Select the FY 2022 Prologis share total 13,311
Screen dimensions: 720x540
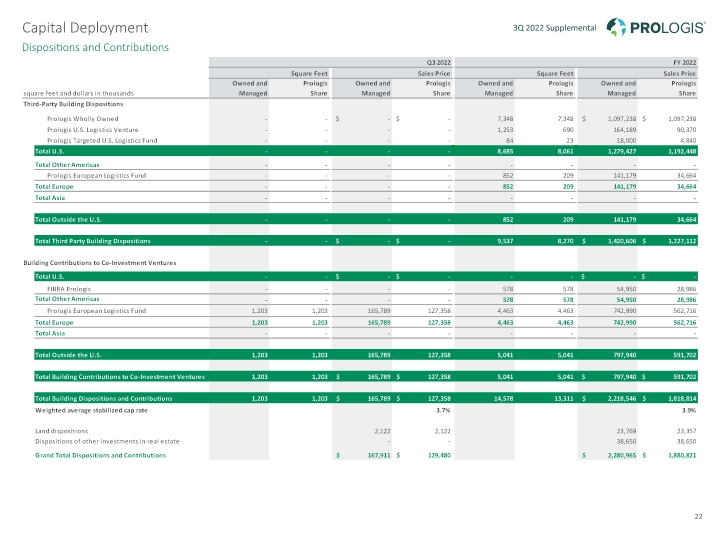[x=564, y=399]
